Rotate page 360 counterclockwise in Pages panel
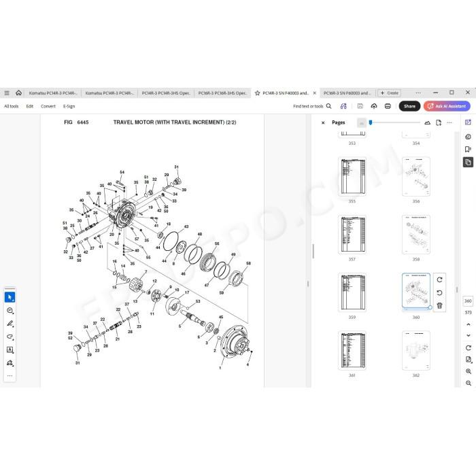This screenshot has height=476, width=476. [439, 292]
